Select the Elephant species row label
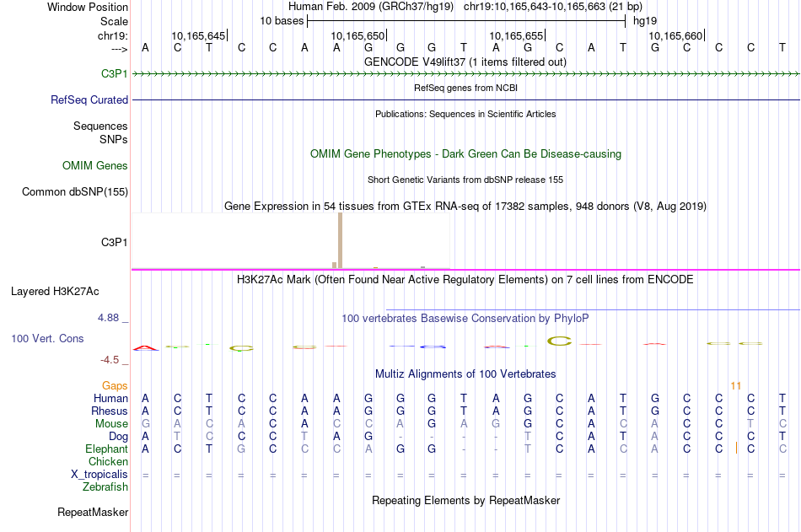Viewport: 801px width, 532px height. pyautogui.click(x=107, y=449)
